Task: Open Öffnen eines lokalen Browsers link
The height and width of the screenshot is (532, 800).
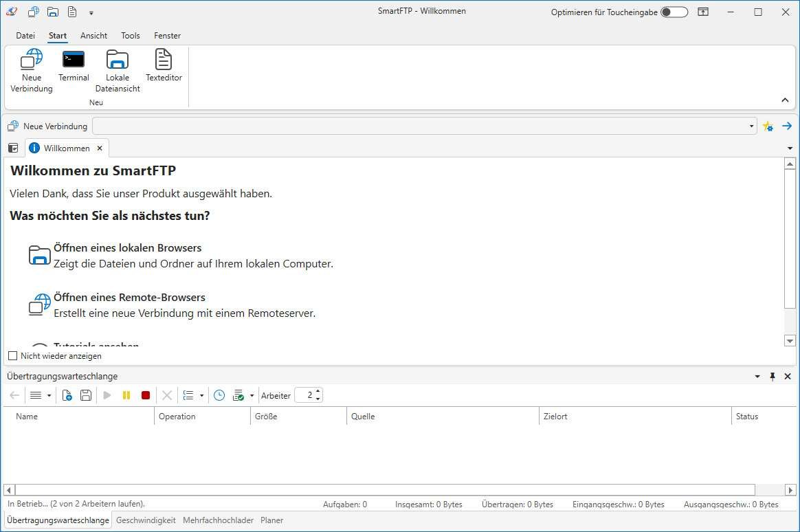Action: click(x=128, y=247)
